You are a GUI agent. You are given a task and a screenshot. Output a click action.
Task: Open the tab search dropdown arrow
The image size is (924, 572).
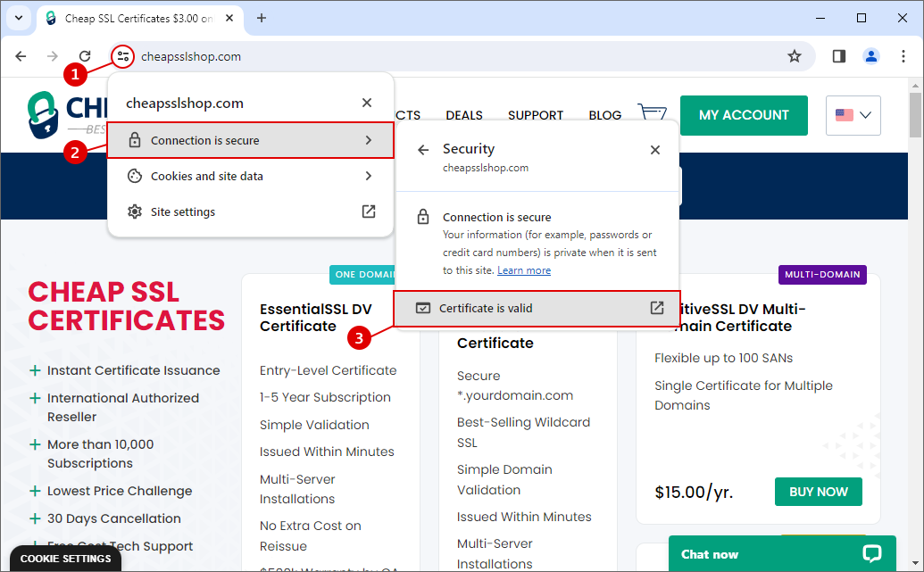(19, 18)
